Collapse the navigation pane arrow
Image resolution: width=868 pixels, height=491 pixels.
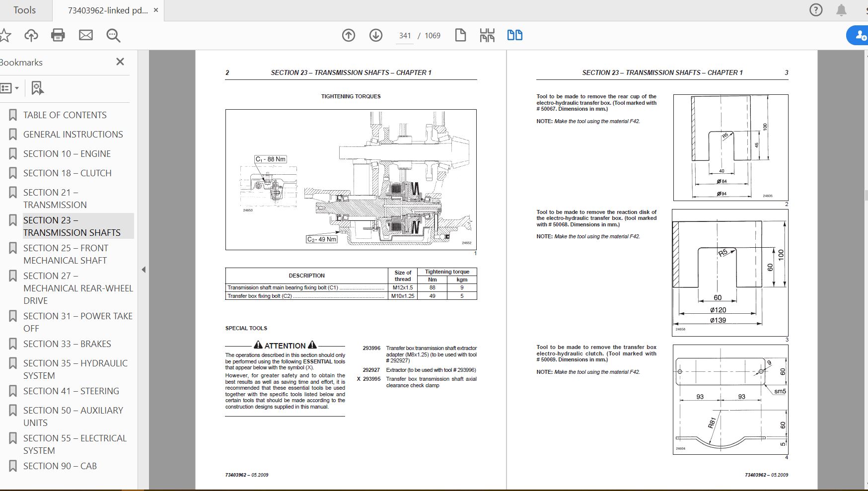pyautogui.click(x=144, y=270)
